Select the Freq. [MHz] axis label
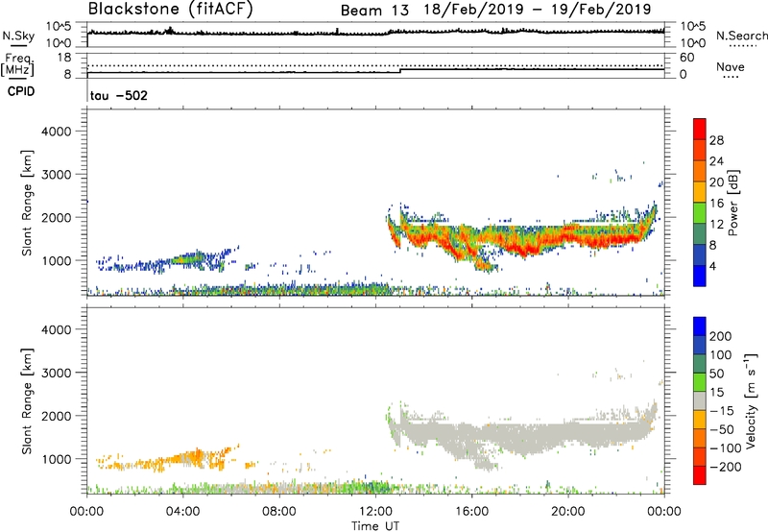The height and width of the screenshot is (532, 768). click(x=17, y=65)
